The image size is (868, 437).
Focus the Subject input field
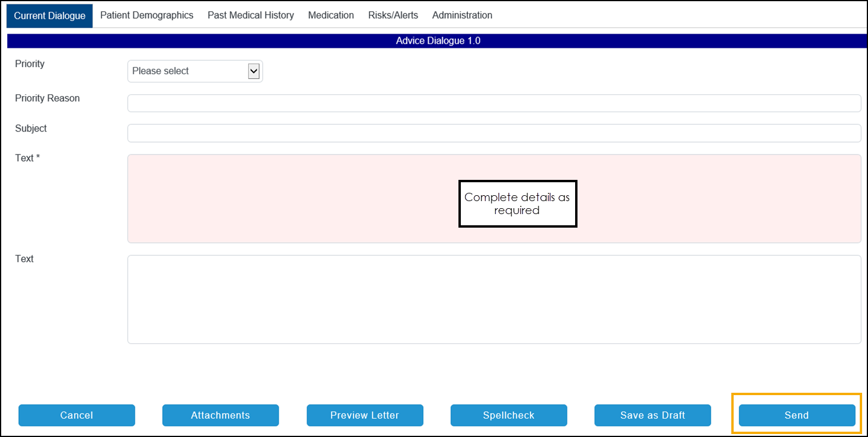[x=494, y=133]
